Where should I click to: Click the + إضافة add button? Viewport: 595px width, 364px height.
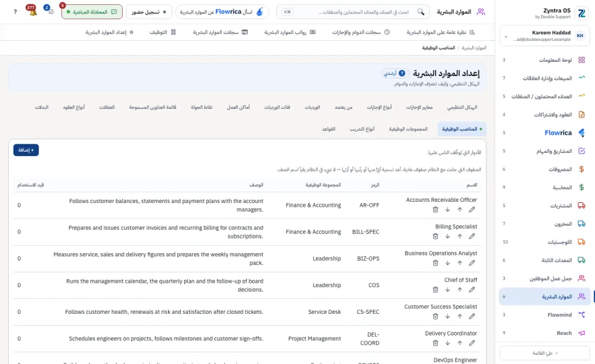click(26, 150)
